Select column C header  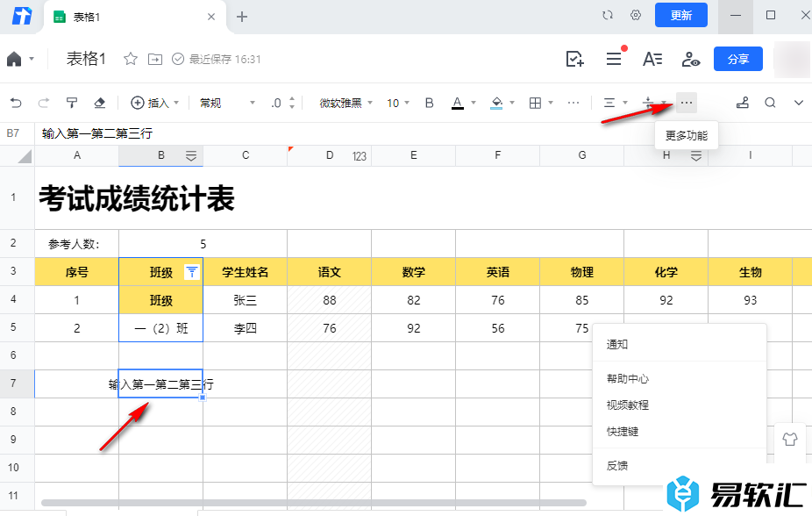click(246, 155)
